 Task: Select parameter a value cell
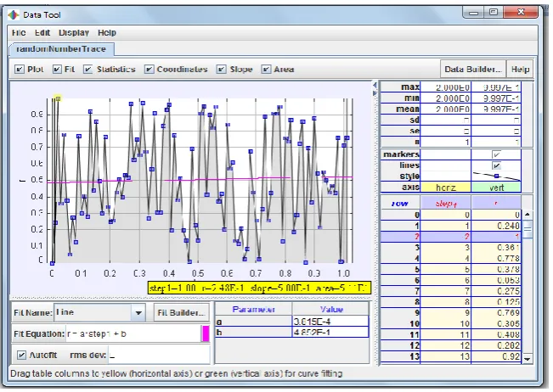pos(330,322)
